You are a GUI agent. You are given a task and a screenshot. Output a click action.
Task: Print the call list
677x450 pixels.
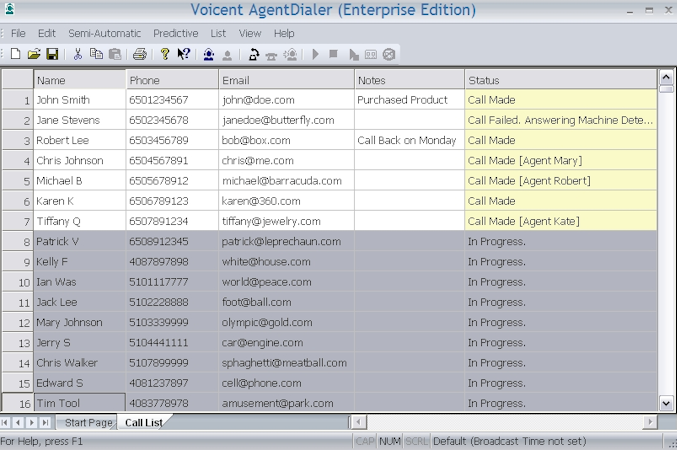(140, 54)
